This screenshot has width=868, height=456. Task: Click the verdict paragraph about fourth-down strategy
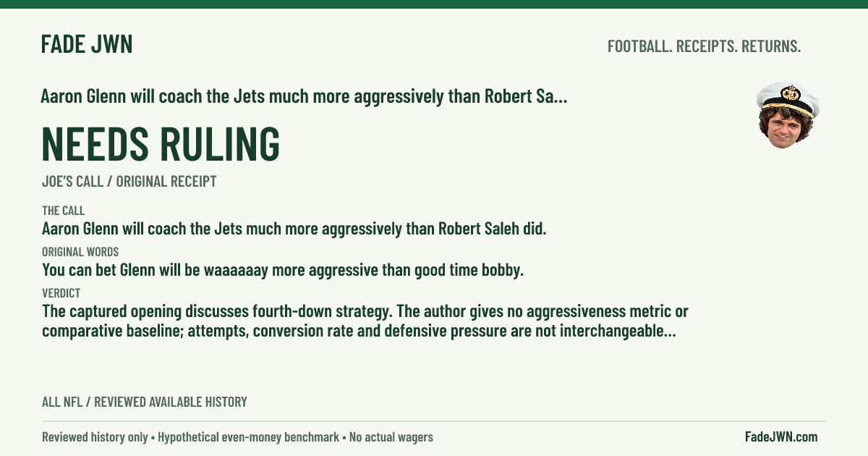[365, 322]
